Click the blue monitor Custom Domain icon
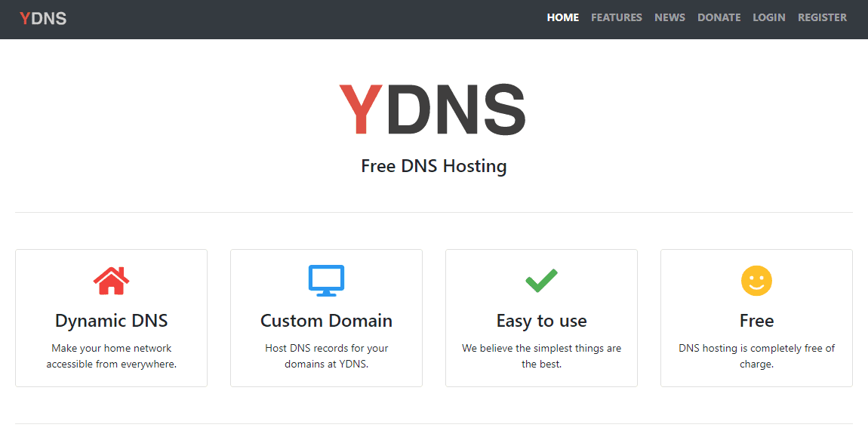Image resolution: width=868 pixels, height=443 pixels. pos(326,281)
